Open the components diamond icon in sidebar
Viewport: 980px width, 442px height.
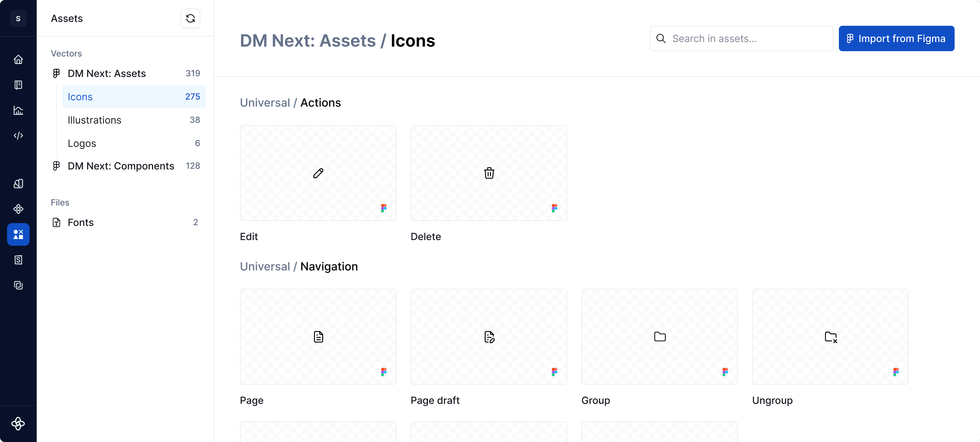click(x=18, y=209)
